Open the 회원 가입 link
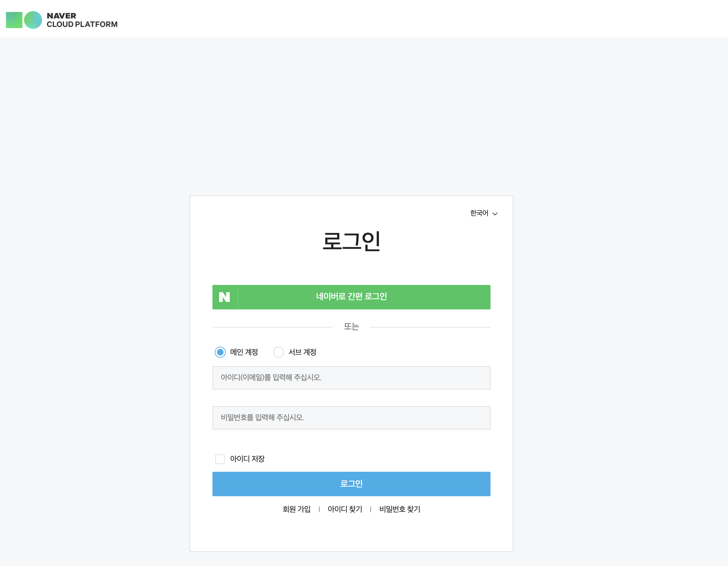This screenshot has height=566, width=728. pos(296,509)
